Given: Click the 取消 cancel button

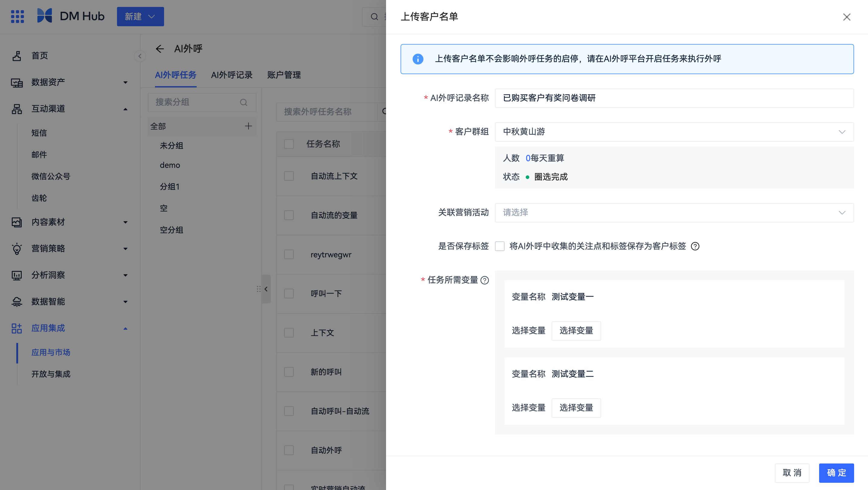Looking at the screenshot, I should pos(792,473).
